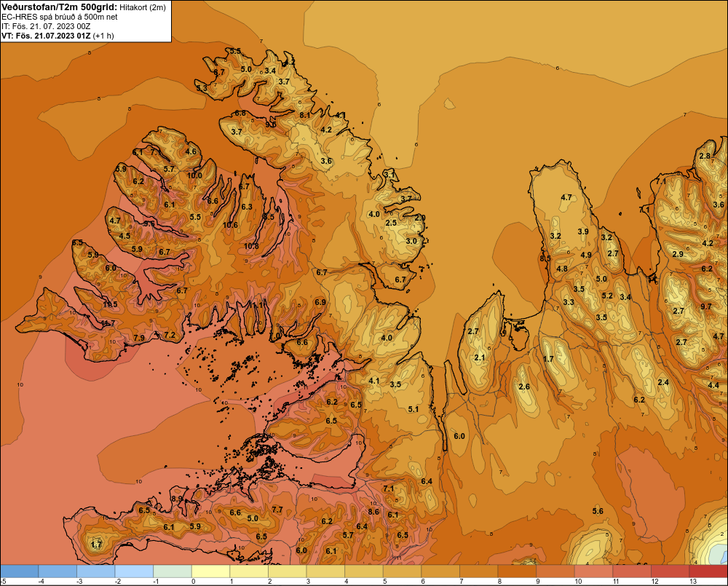Click the '10.5' temperature value
Image resolution: width=728 pixels, height=586 pixels.
110,304
